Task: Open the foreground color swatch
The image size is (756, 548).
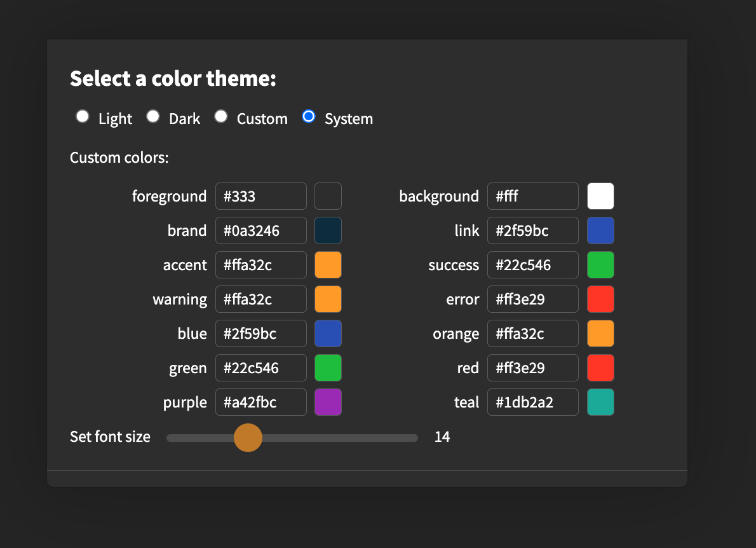Action: click(x=328, y=196)
